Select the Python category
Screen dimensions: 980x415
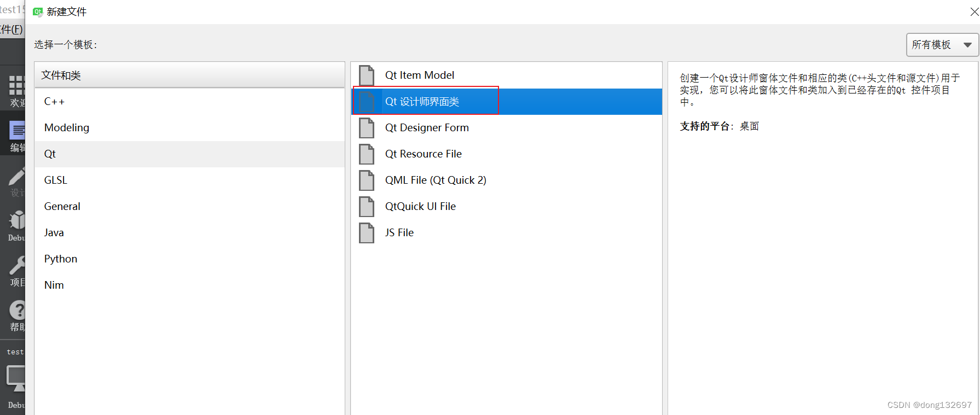[189, 259]
